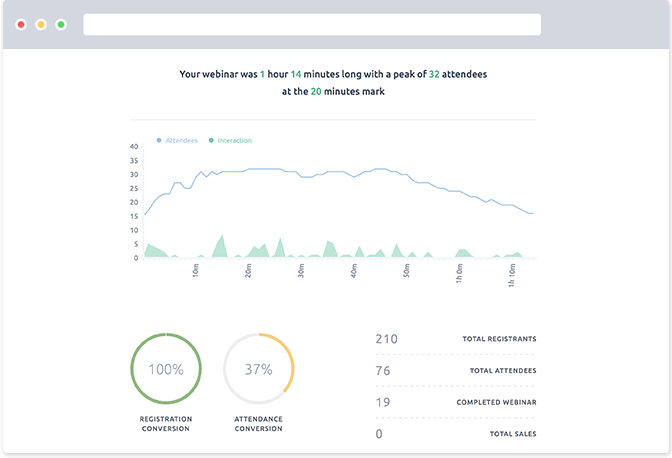
Task: Click the 40 label on the y-axis
Action: (x=134, y=147)
